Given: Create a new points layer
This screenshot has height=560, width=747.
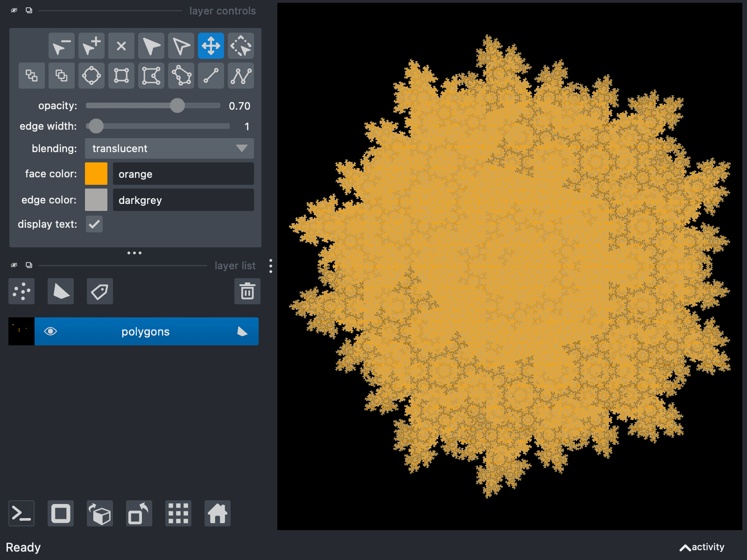Looking at the screenshot, I should click(21, 291).
